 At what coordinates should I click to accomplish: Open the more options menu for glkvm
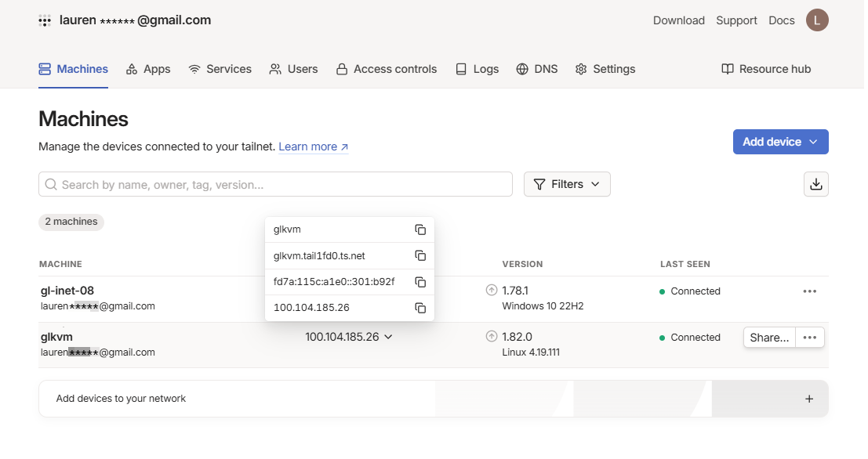pyautogui.click(x=809, y=338)
